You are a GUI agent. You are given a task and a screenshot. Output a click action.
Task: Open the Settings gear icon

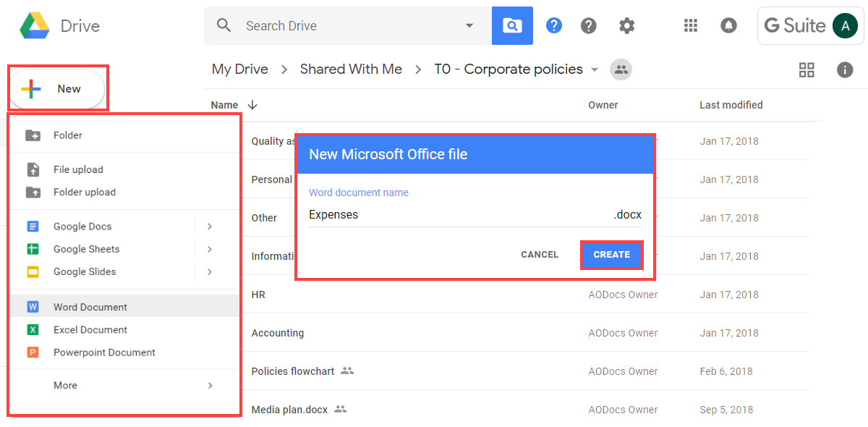(626, 26)
